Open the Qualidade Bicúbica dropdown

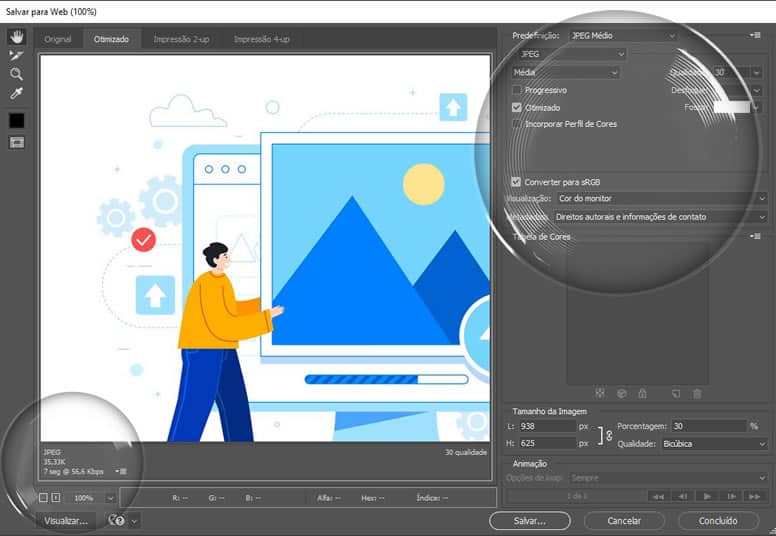click(714, 443)
